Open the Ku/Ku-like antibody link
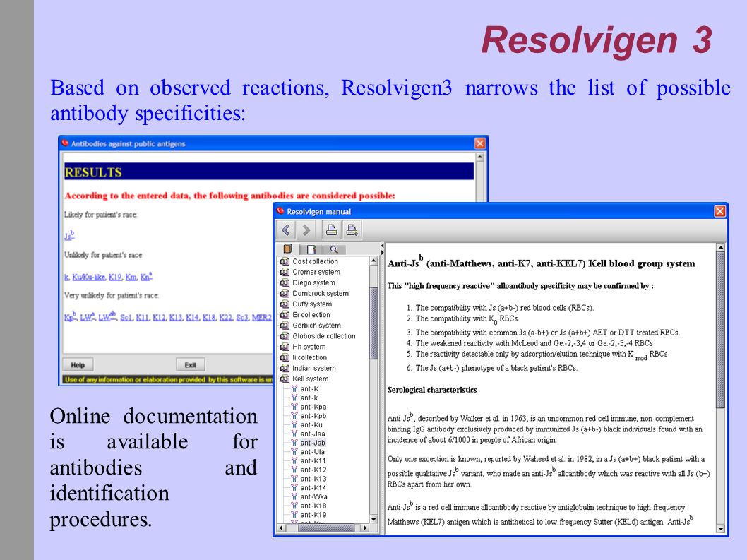Viewport: 747px width, 560px height. [x=89, y=277]
